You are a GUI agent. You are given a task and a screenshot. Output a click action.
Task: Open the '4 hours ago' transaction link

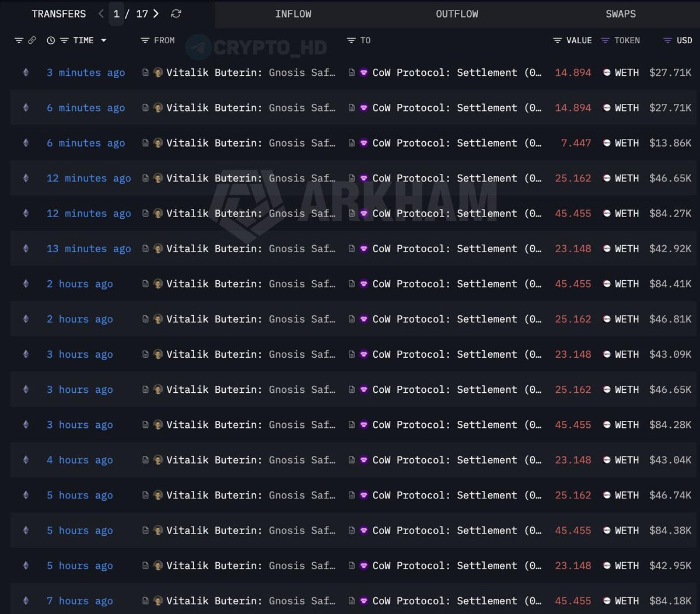[80, 460]
